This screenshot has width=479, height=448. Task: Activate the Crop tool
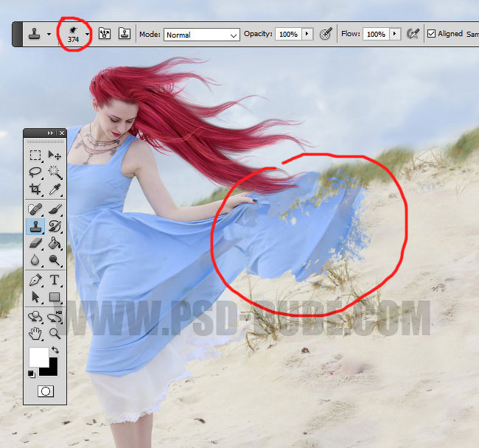35,189
